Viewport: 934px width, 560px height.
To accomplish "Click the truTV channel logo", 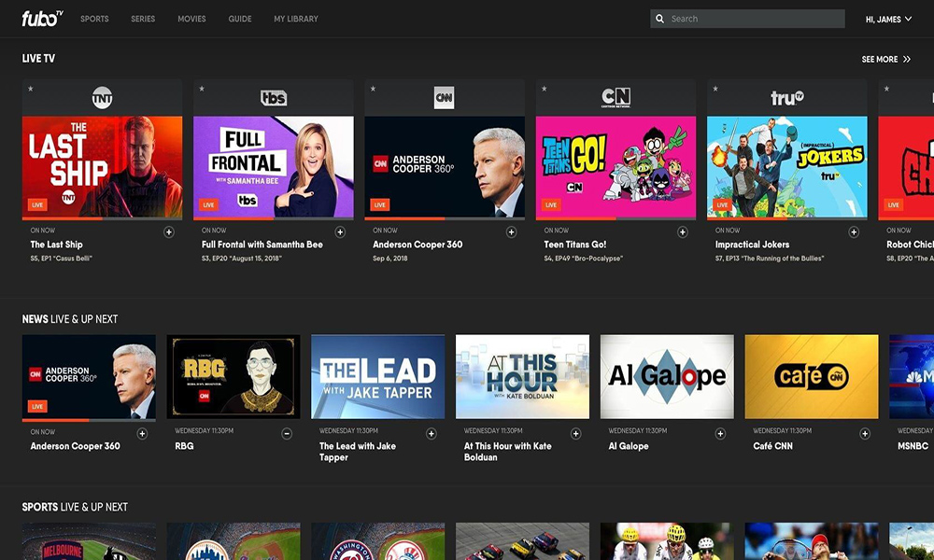I will (x=786, y=98).
